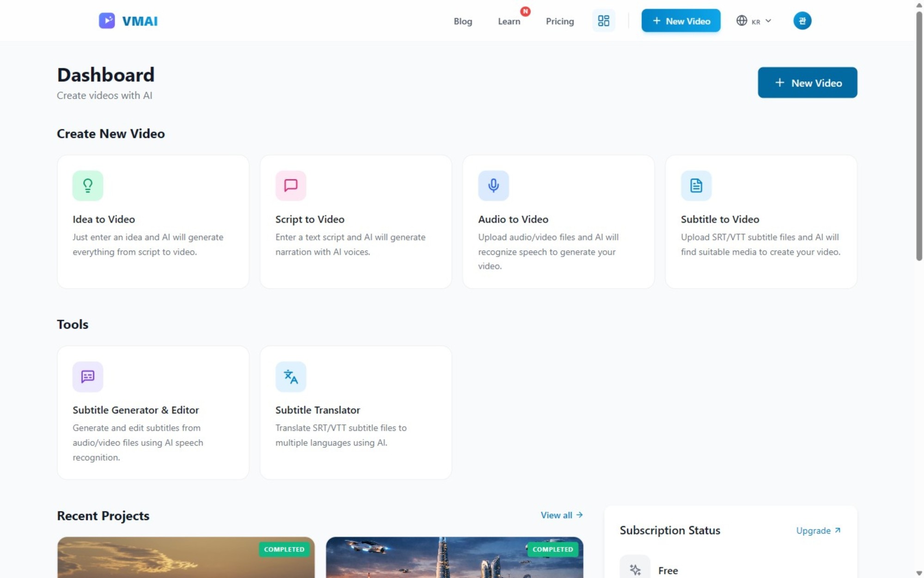
Task: Select the Script to Video chat bubble icon
Action: coord(290,185)
